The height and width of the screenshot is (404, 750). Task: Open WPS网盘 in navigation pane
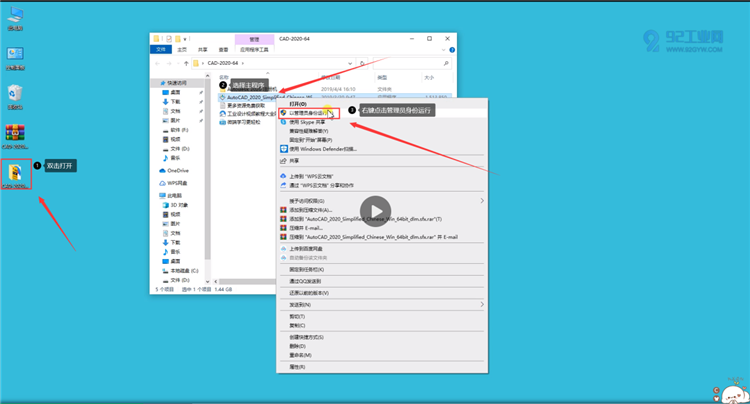(x=173, y=183)
